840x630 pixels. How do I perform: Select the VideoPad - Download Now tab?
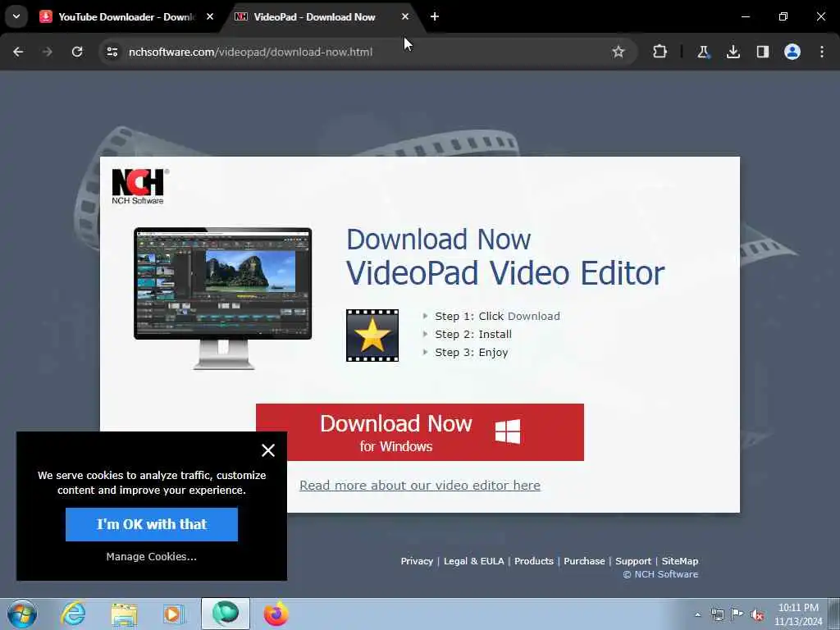coord(316,16)
